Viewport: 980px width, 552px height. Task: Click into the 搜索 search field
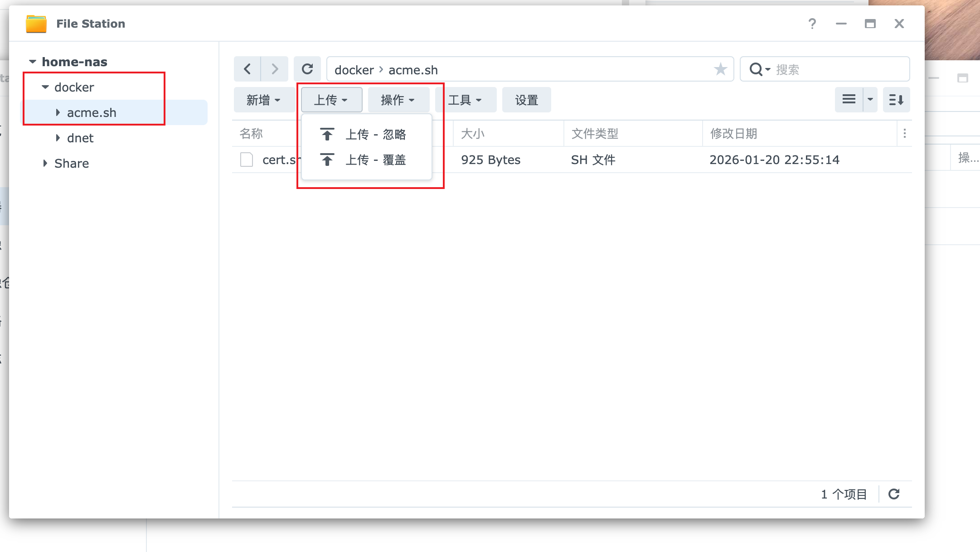(x=839, y=69)
